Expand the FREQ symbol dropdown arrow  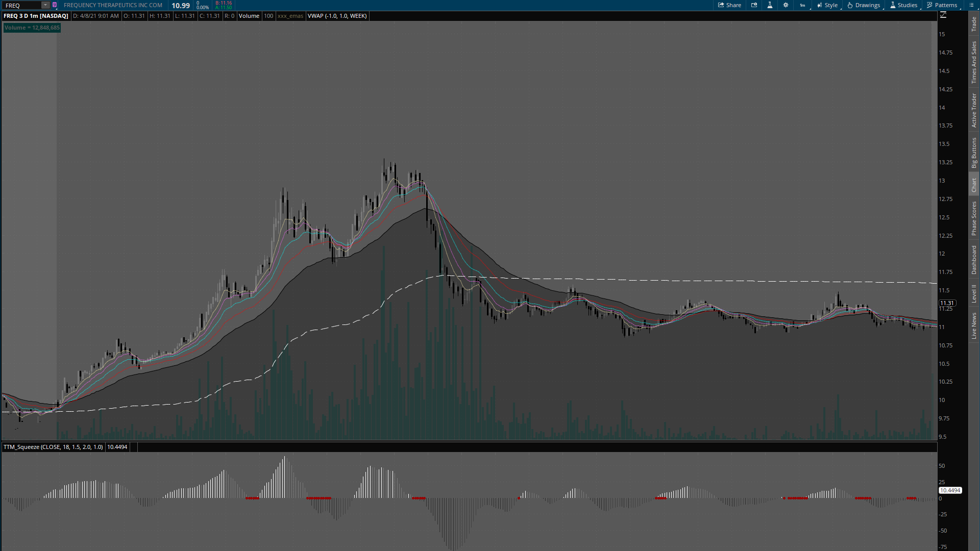click(45, 5)
